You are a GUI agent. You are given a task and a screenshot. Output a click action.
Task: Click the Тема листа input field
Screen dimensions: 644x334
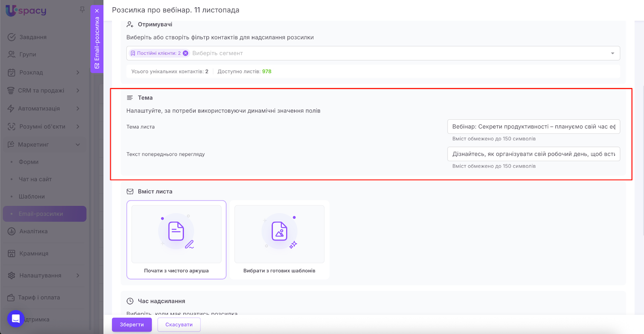pyautogui.click(x=533, y=127)
